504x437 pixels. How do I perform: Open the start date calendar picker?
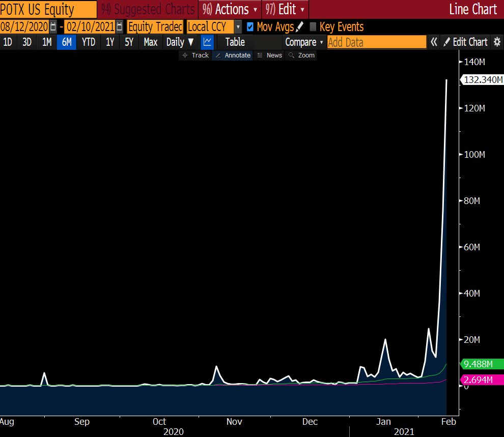click(53, 26)
